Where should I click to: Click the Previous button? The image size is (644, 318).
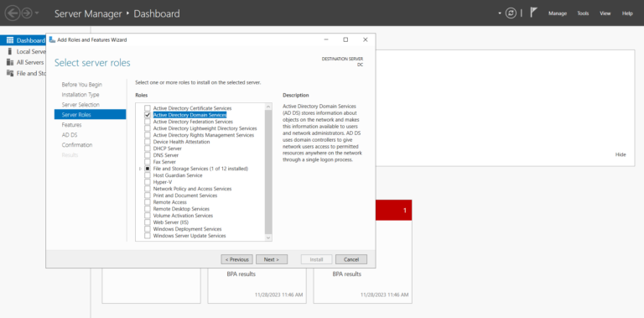(237, 259)
